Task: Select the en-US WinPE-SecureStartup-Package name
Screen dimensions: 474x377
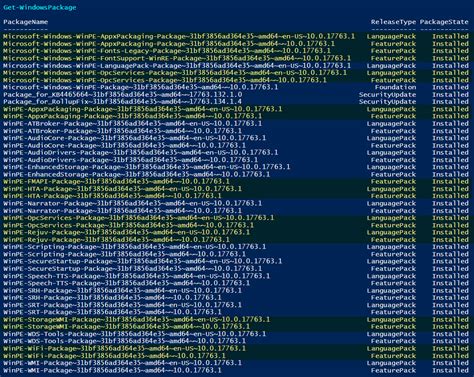Action: (143, 261)
